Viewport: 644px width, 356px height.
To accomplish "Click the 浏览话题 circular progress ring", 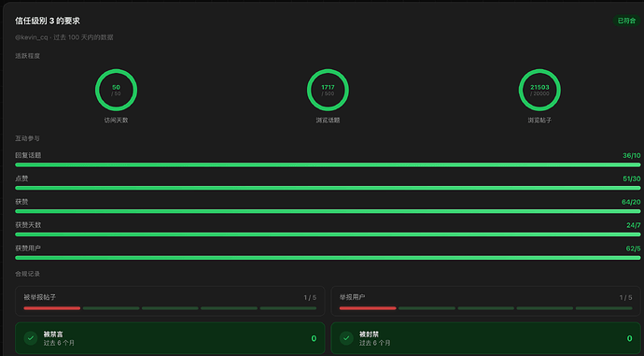I will pyautogui.click(x=328, y=90).
